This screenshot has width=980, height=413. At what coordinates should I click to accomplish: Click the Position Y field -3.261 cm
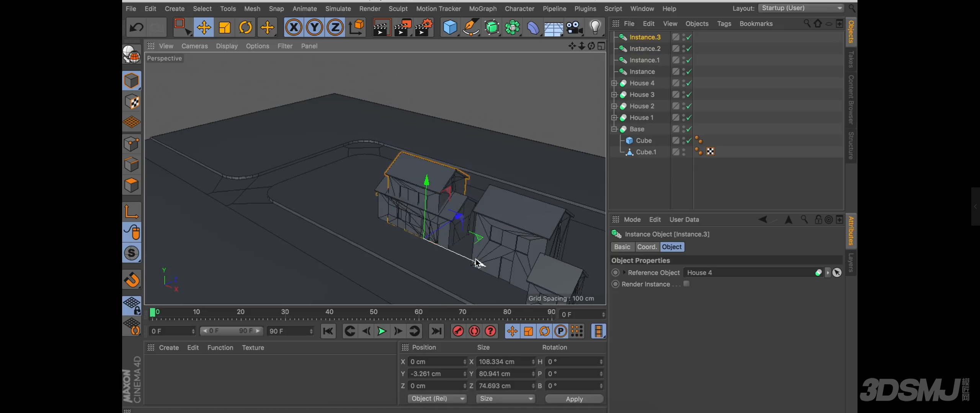click(x=438, y=374)
